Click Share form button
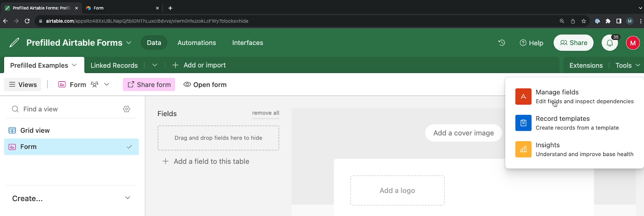This screenshot has height=216, width=644. coord(149,84)
